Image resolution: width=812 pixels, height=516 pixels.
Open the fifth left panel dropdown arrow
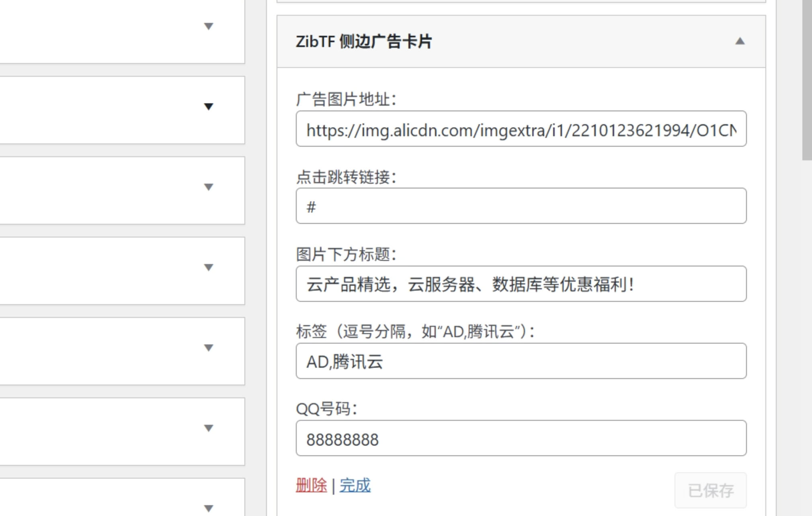click(x=208, y=348)
